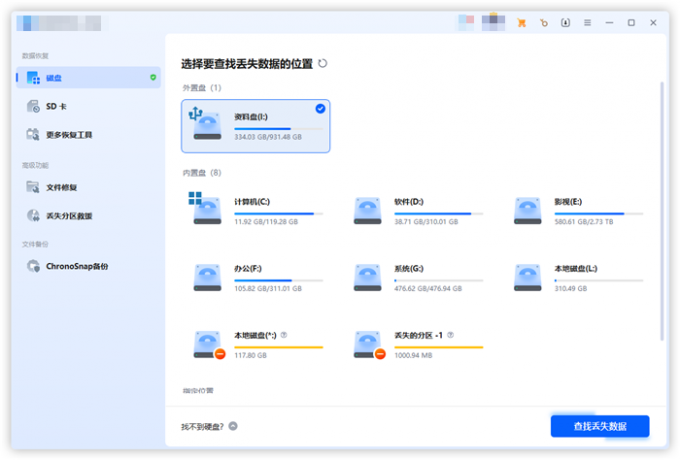
Task: Minimize the application window
Action: coord(609,23)
